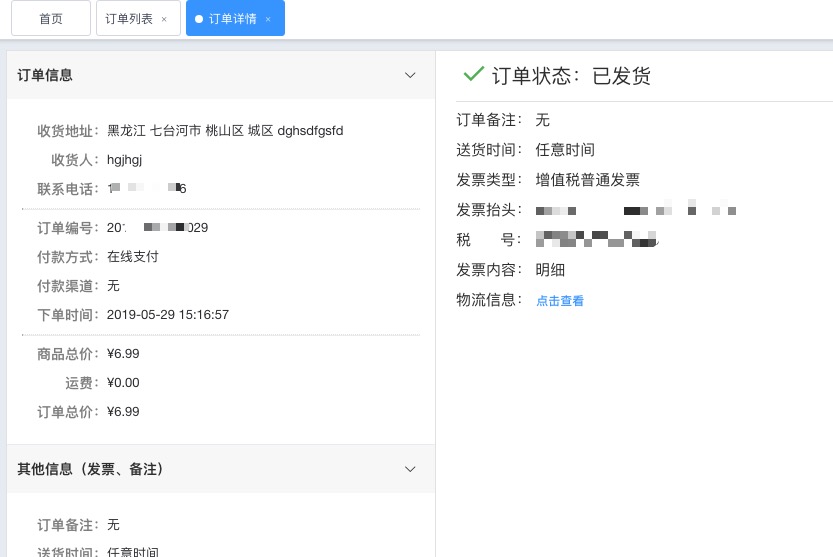Viewport: 833px width, 557px height.
Task: Click the invoice type 增值税普通发票
Action: 587,180
